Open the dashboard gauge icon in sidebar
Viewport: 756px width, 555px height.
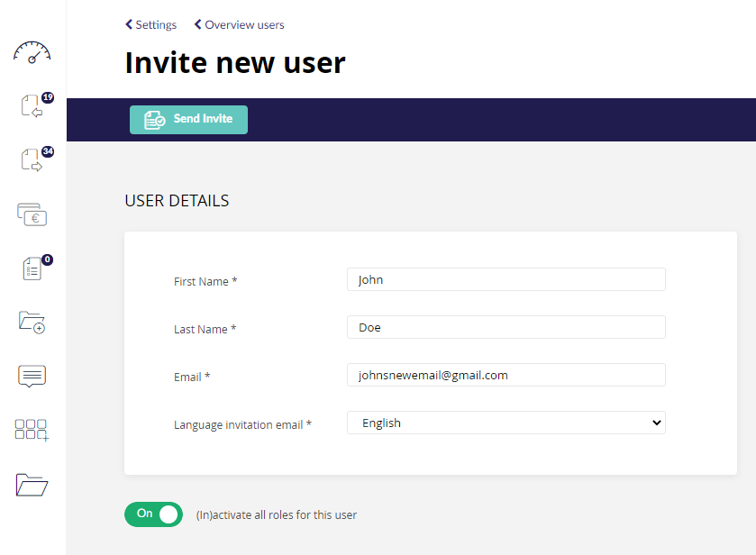click(x=32, y=52)
